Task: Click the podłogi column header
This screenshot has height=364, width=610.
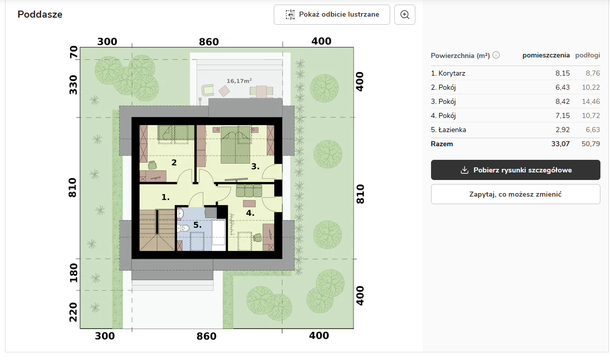Action: [x=587, y=55]
